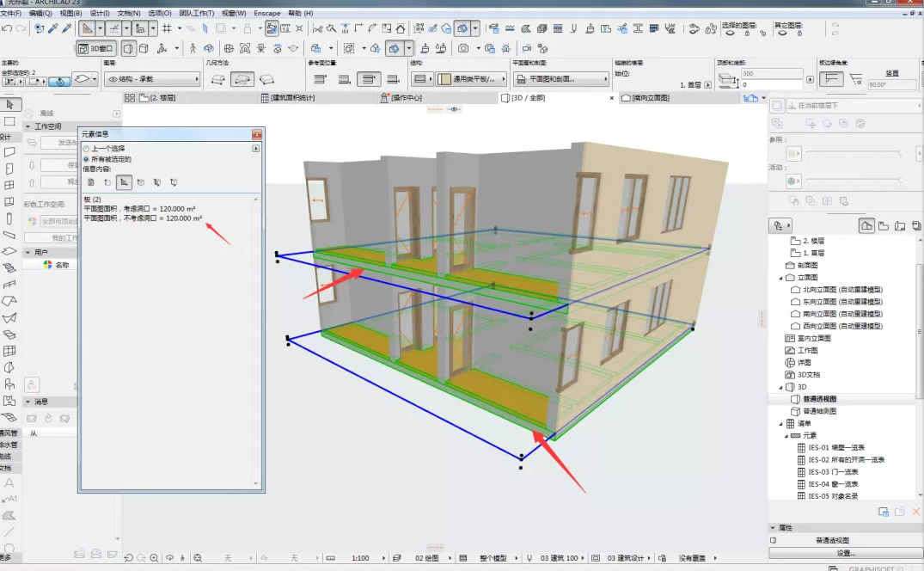Open the 通用类平板 building material dropdown
The height and width of the screenshot is (571, 924).
(x=471, y=79)
